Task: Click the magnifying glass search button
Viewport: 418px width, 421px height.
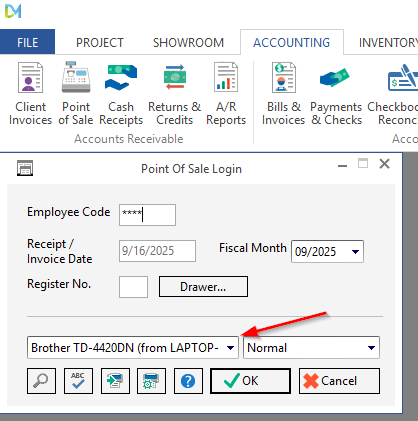Action: pos(41,381)
